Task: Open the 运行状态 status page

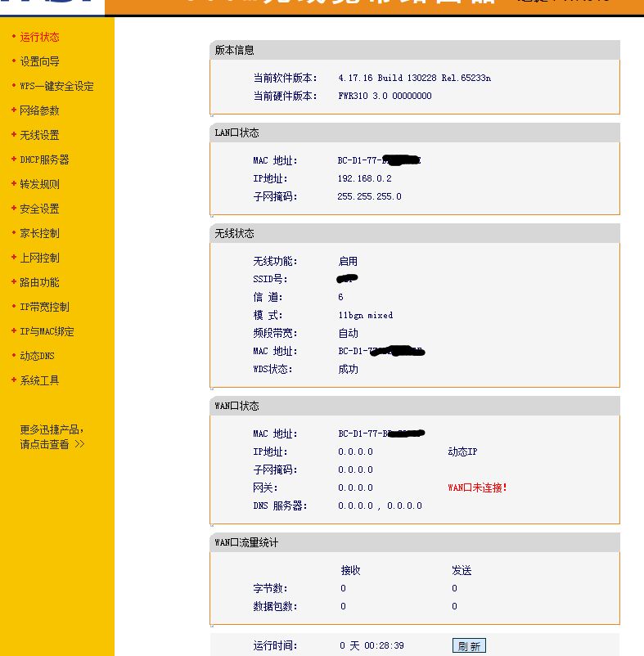Action: click(x=39, y=37)
